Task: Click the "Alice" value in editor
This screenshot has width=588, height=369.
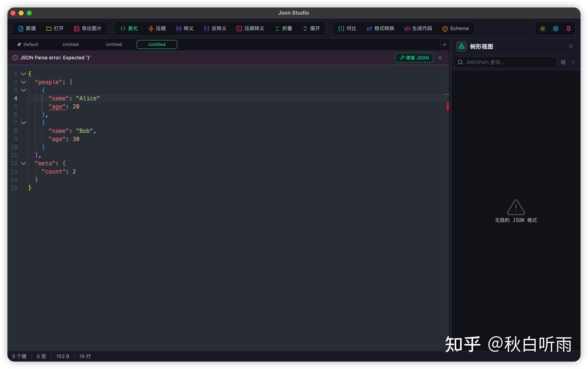Action: (88, 98)
